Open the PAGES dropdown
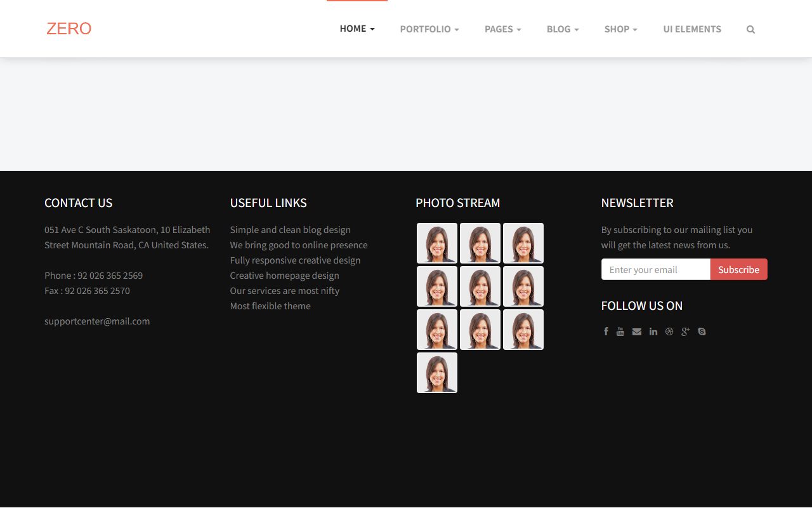This screenshot has height=508, width=812. [x=503, y=29]
